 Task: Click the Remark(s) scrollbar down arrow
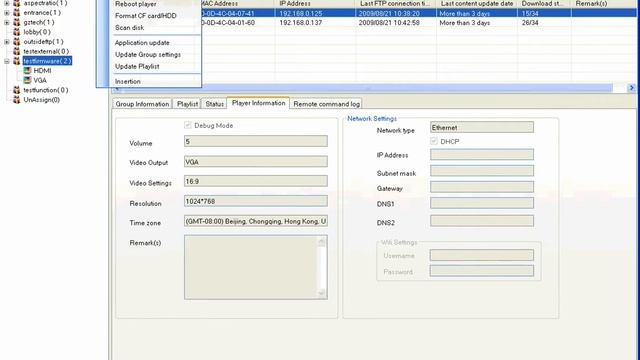[322, 293]
